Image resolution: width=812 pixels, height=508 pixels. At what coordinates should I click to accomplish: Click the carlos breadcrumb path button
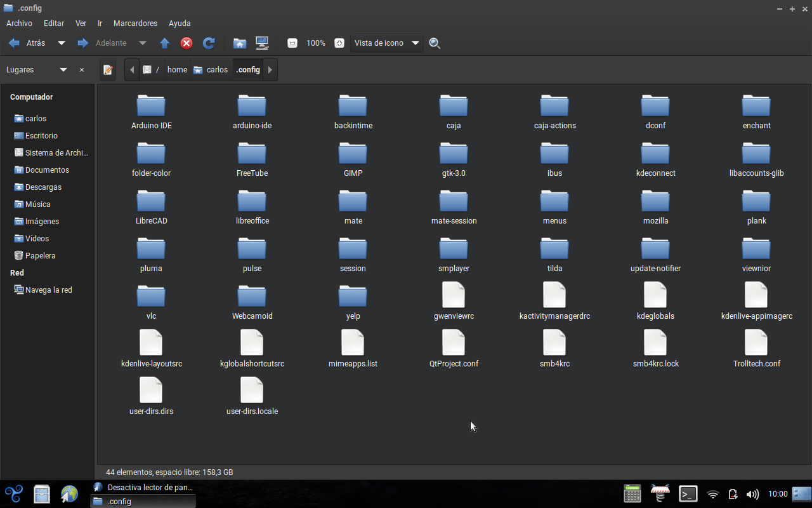[x=211, y=70]
